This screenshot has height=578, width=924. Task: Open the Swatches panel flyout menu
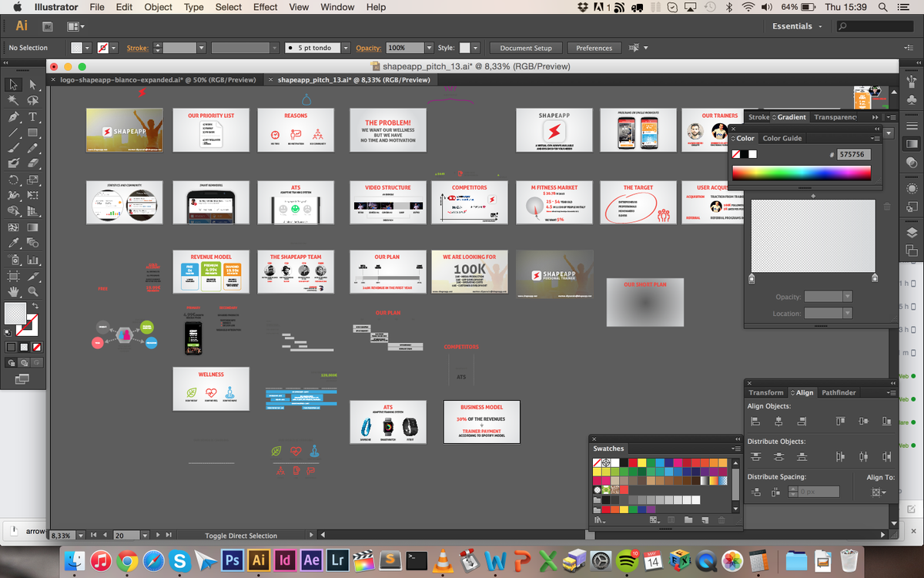pos(736,449)
